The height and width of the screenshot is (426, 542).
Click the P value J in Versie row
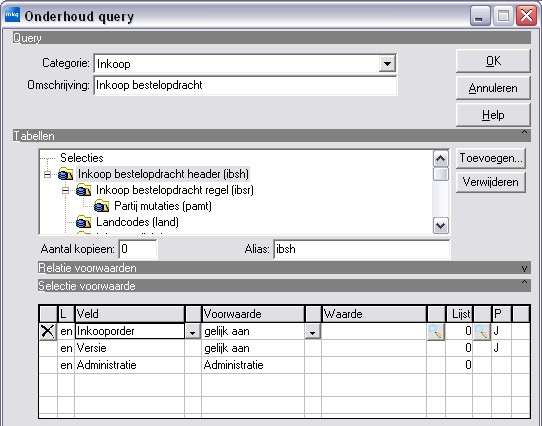501,348
